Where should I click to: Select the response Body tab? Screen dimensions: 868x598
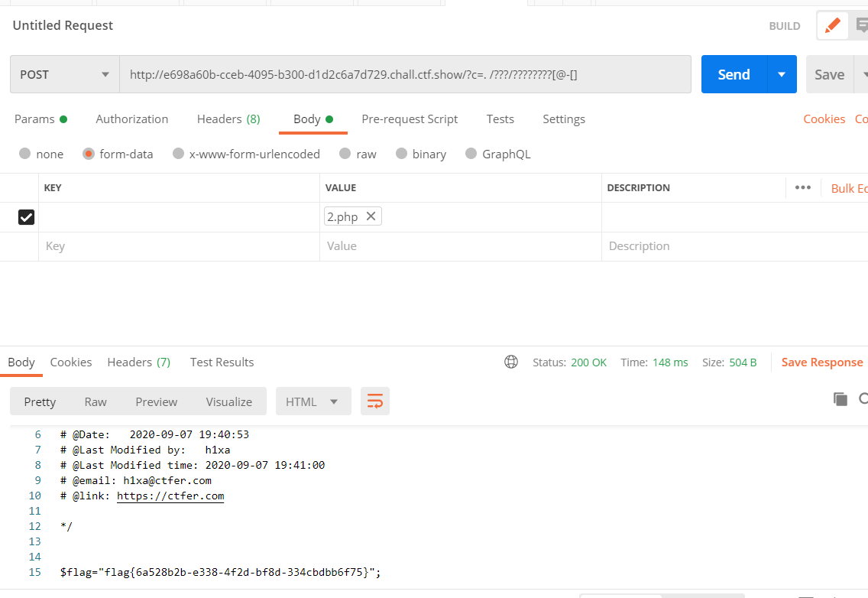[21, 362]
